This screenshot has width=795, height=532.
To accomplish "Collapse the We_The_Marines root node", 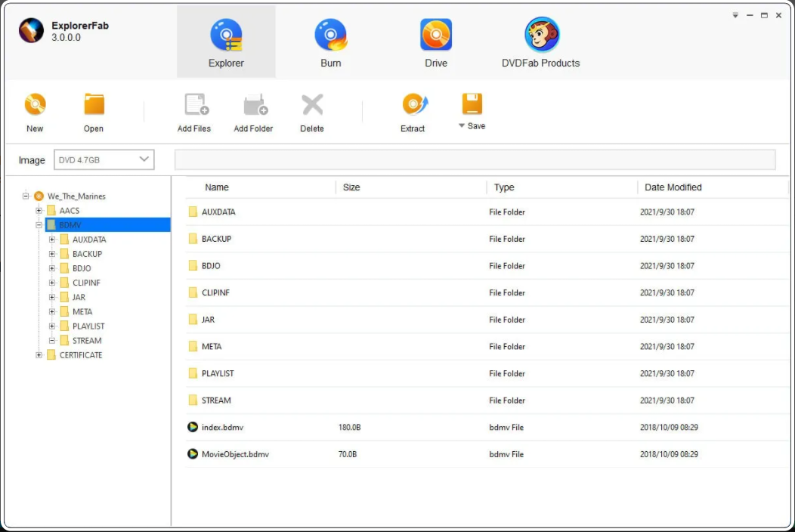I will click(x=26, y=196).
